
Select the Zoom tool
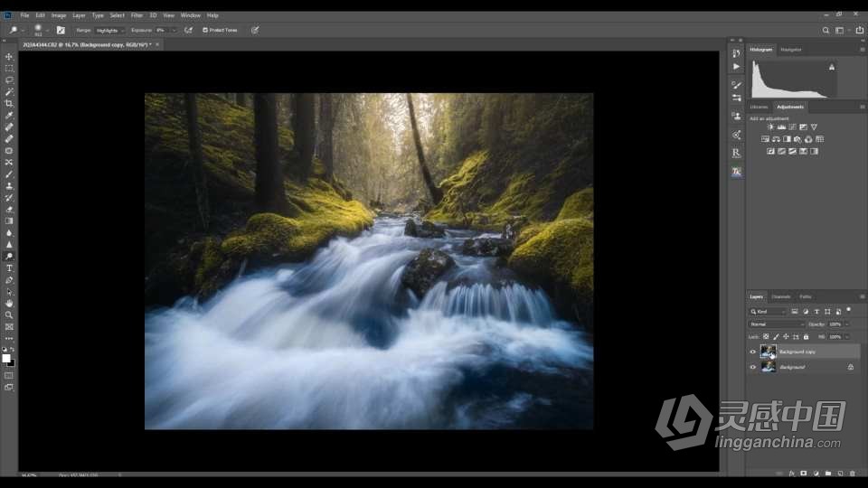9,314
